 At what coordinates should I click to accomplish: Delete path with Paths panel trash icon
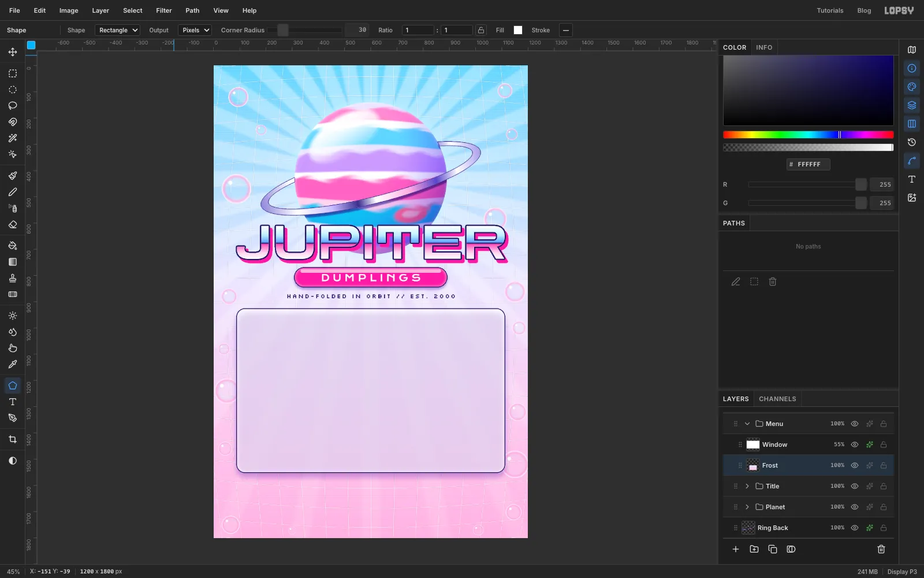773,281
